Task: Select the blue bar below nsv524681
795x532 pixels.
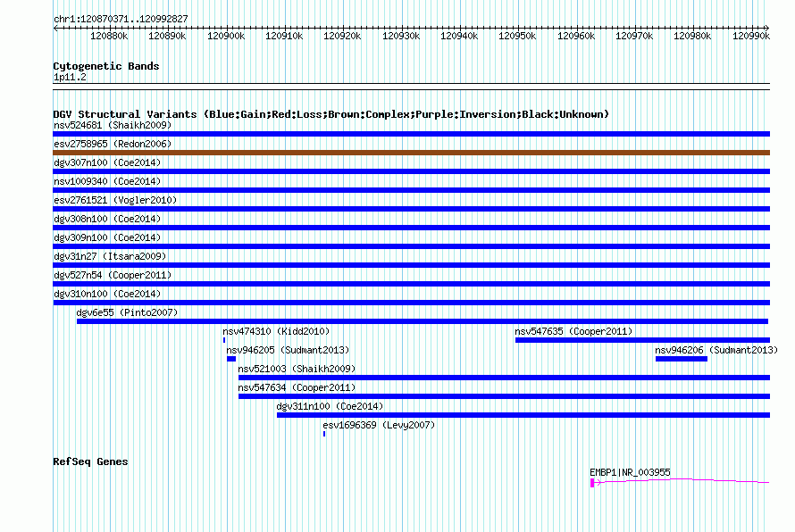Action: (411, 134)
